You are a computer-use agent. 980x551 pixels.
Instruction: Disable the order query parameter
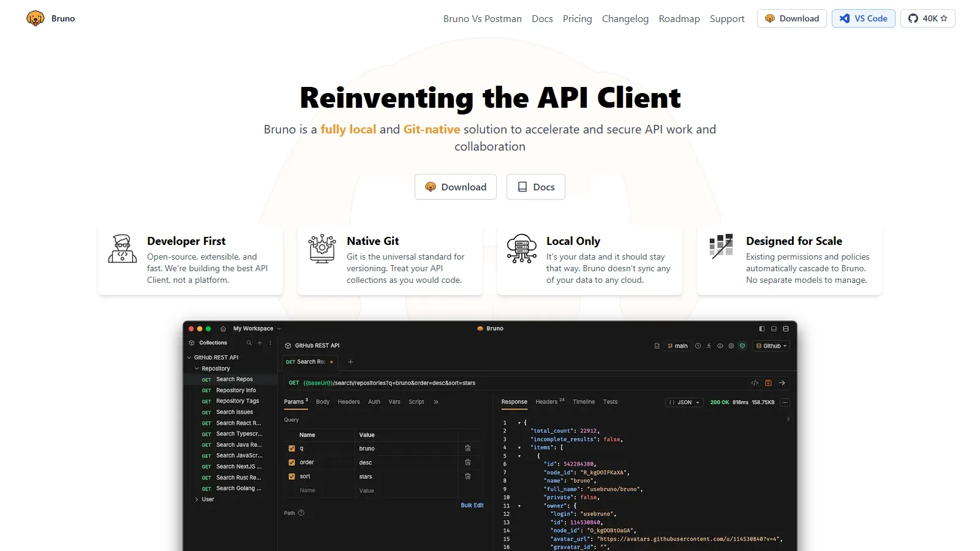click(292, 462)
